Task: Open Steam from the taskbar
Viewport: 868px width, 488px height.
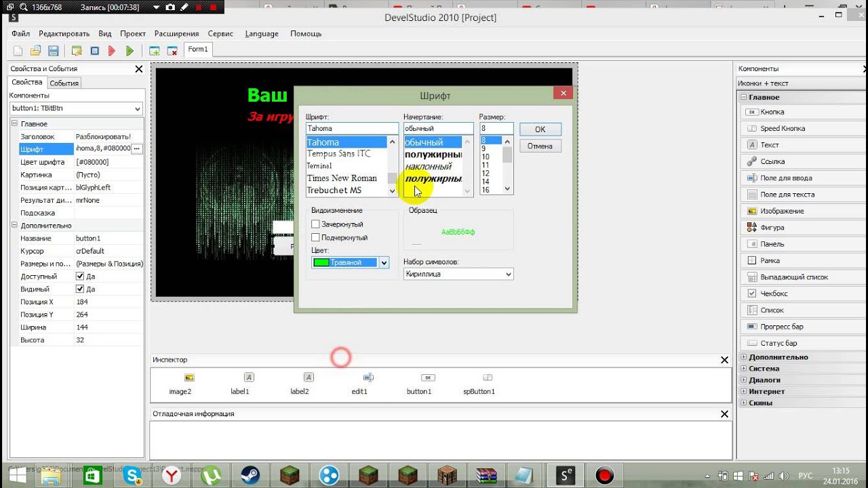Action: tap(252, 476)
